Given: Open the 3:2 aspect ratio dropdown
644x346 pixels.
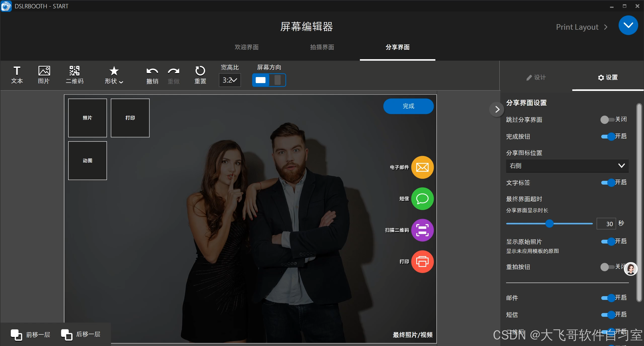Looking at the screenshot, I should pos(230,80).
